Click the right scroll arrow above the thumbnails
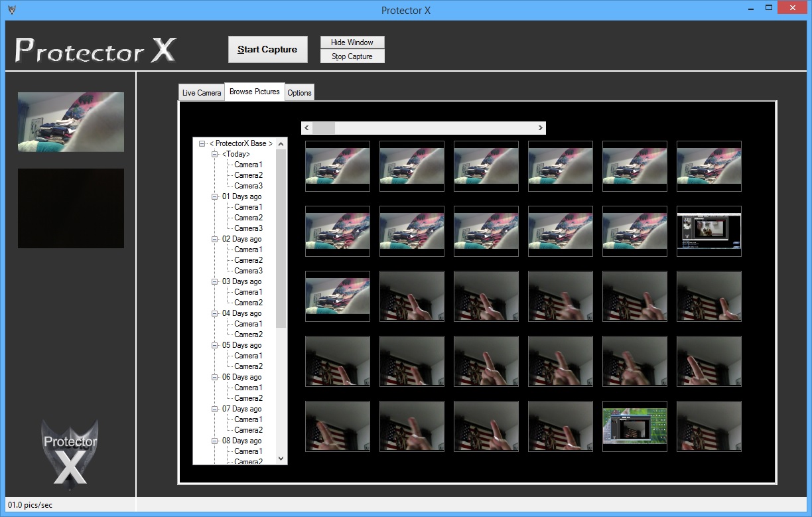Screen dimensions: 812x517 tap(541, 127)
